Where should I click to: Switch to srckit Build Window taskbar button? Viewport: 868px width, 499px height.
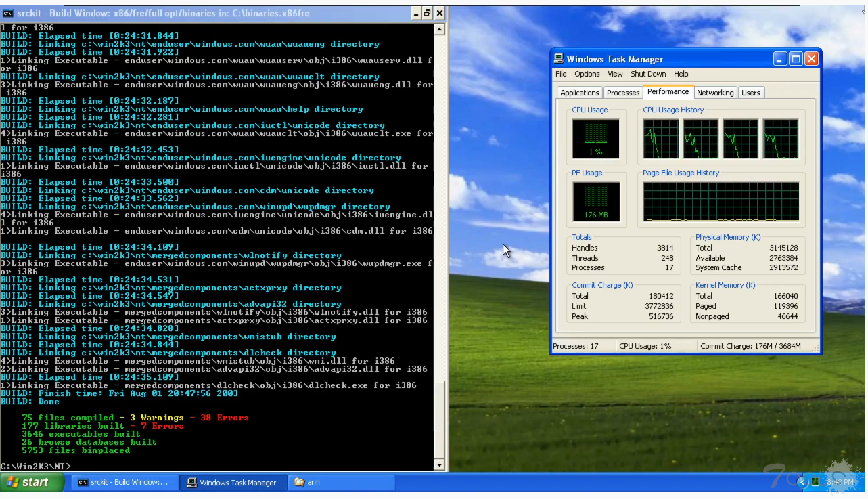click(124, 482)
